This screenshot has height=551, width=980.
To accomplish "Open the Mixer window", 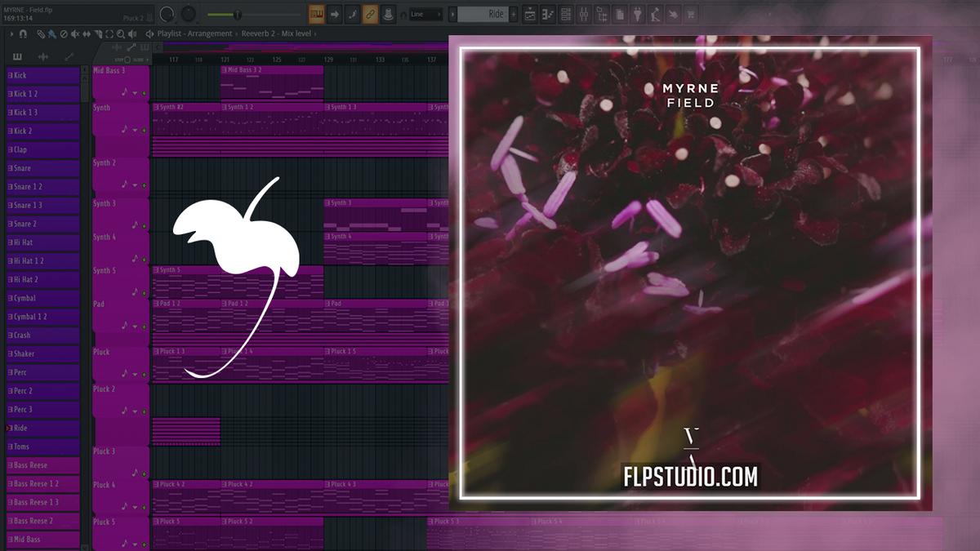I will [x=584, y=14].
